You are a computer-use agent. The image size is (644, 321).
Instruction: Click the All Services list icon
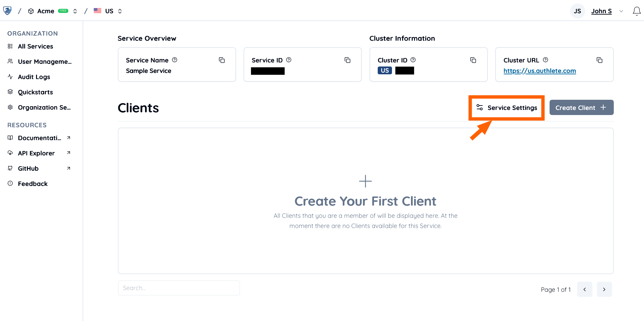10,46
